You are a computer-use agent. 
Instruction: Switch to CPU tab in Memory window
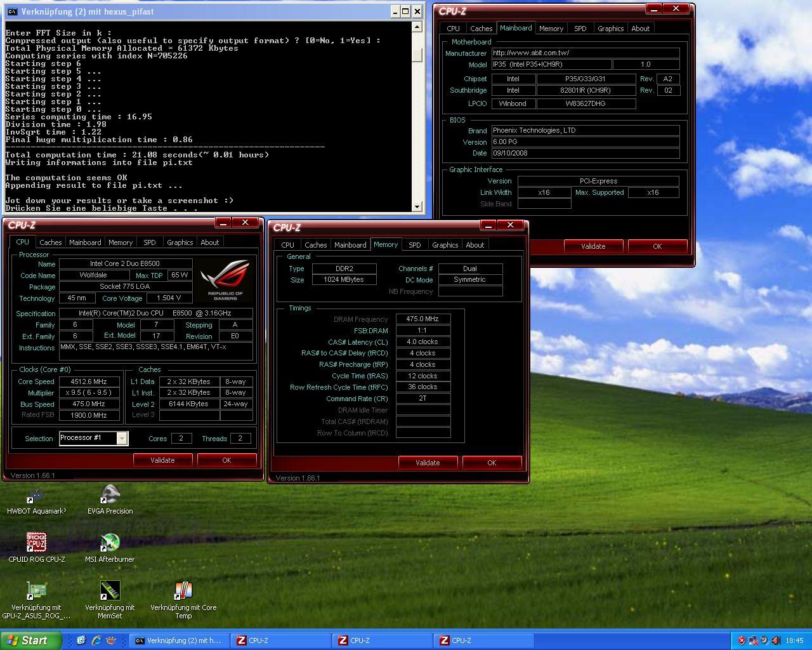click(x=288, y=245)
